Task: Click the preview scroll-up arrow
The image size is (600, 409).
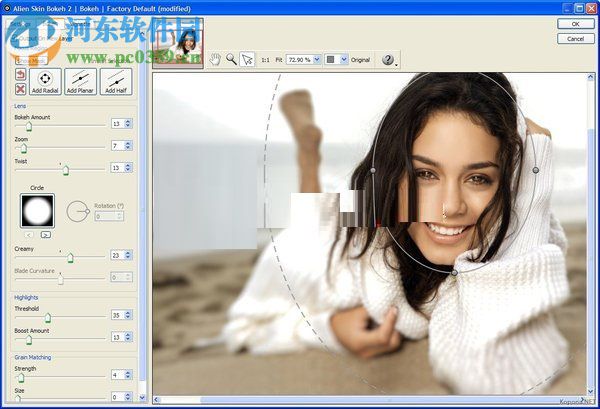Action: [x=591, y=77]
